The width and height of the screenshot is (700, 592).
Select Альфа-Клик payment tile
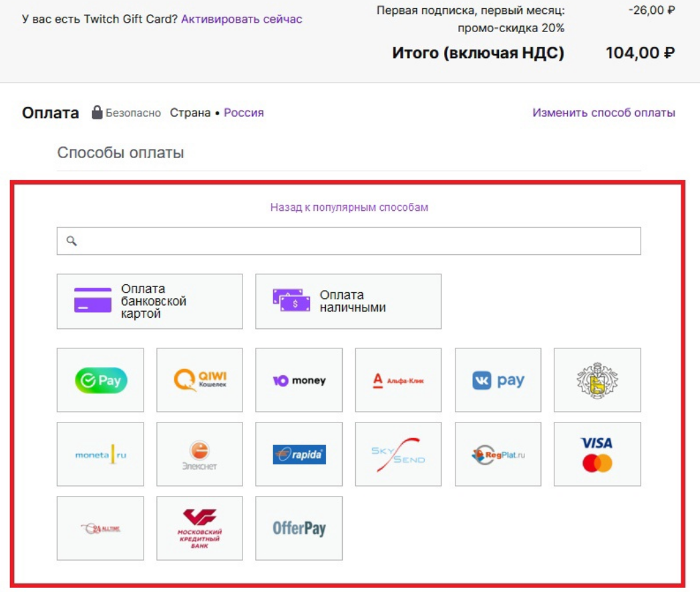point(398,380)
